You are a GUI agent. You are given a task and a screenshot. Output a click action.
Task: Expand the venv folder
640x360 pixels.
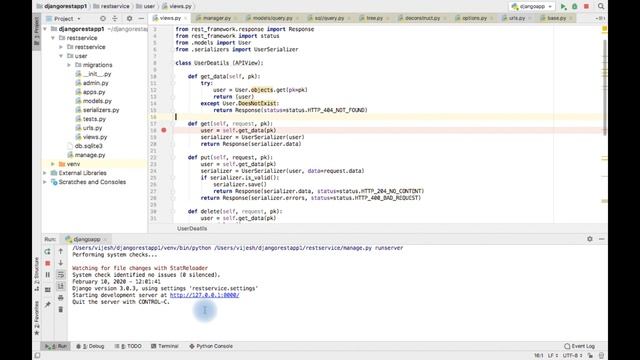[53, 164]
